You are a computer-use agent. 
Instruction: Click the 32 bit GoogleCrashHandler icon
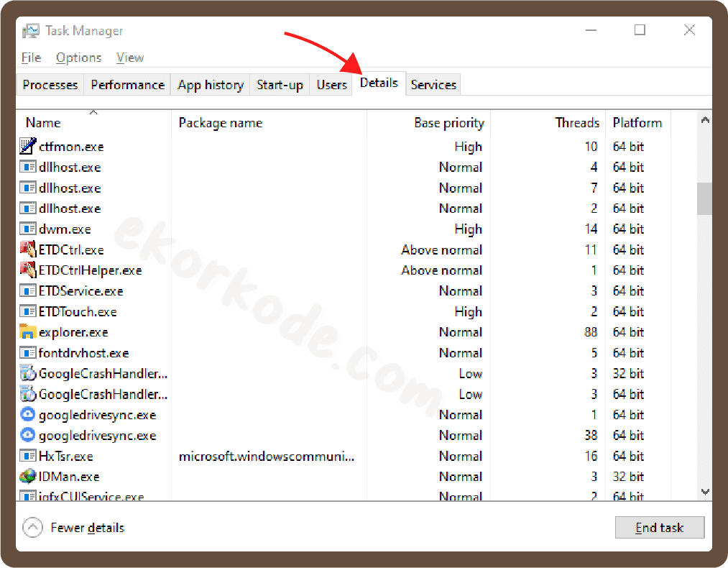pyautogui.click(x=28, y=373)
